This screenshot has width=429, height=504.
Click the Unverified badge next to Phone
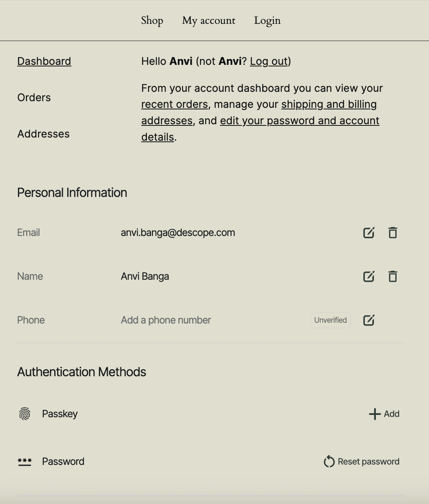330,320
